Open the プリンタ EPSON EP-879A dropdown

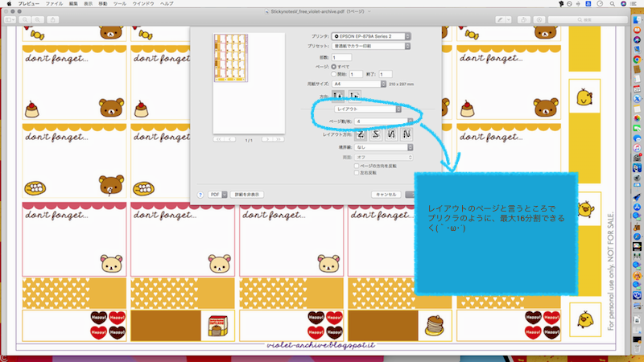pyautogui.click(x=371, y=36)
